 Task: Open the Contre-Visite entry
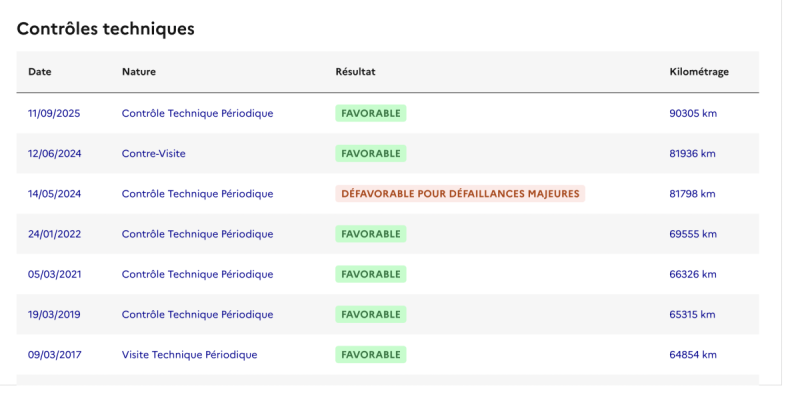(x=153, y=154)
